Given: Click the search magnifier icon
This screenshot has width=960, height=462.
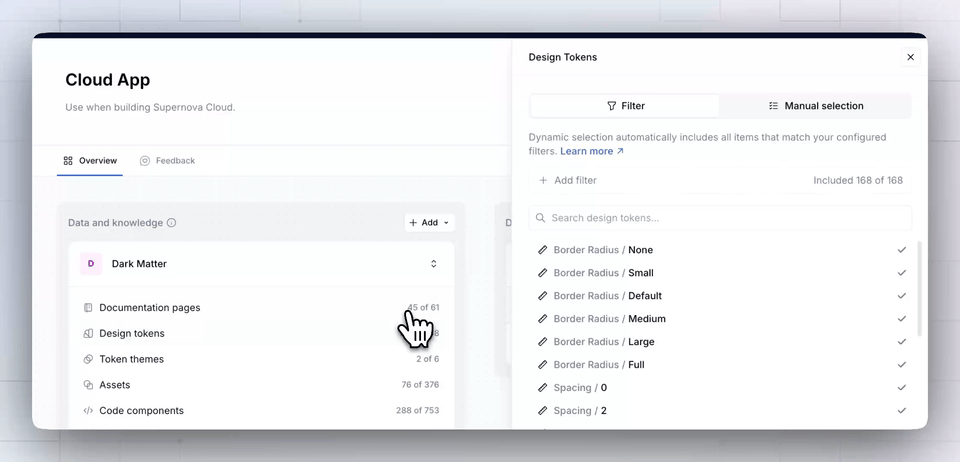Looking at the screenshot, I should 541,218.
